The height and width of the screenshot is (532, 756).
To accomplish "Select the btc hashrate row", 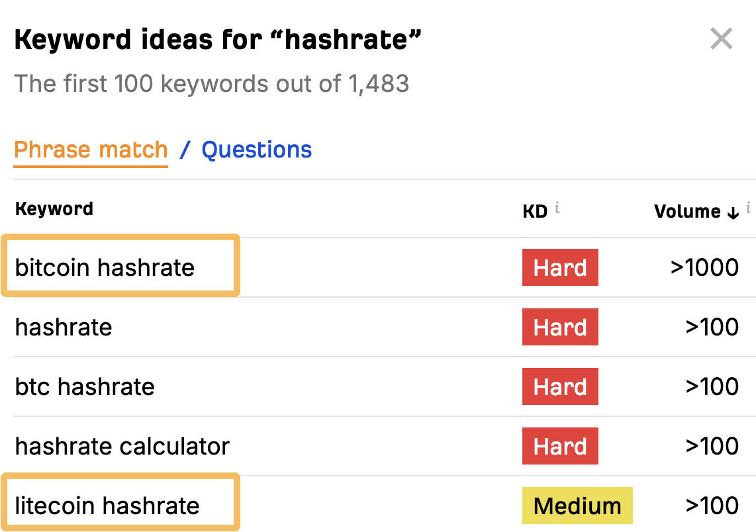I will (85, 386).
